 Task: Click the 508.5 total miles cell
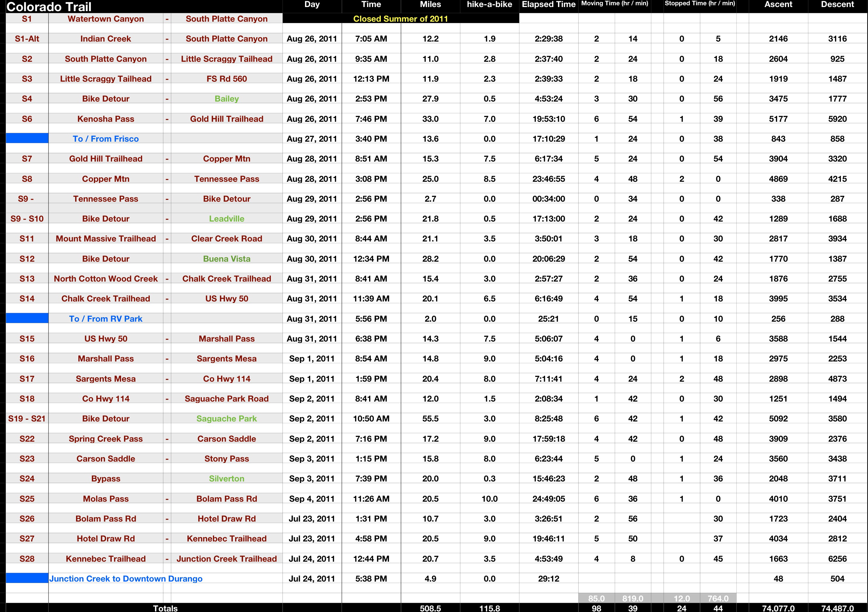[430, 608]
